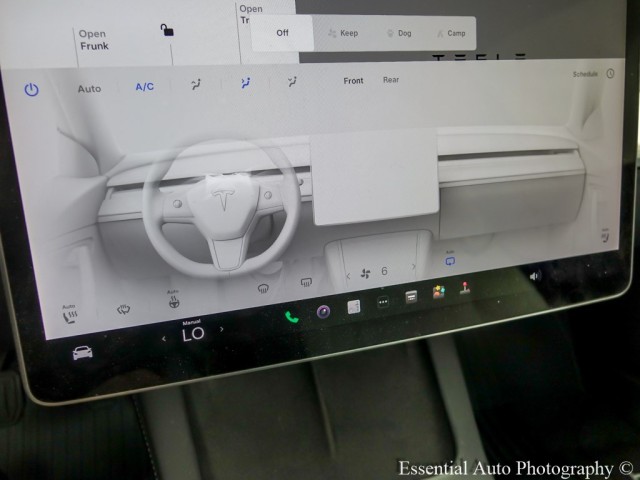Image resolution: width=640 pixels, height=480 pixels.
Task: Open the all apps three-dots launcher
Action: click(x=383, y=302)
